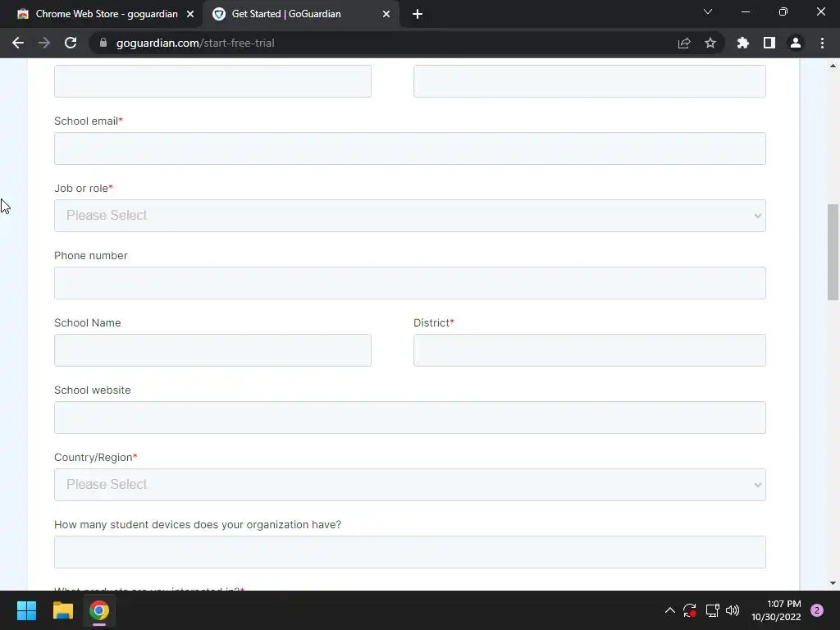Image resolution: width=840 pixels, height=630 pixels.
Task: Open the Extensions puzzle icon
Action: (743, 43)
